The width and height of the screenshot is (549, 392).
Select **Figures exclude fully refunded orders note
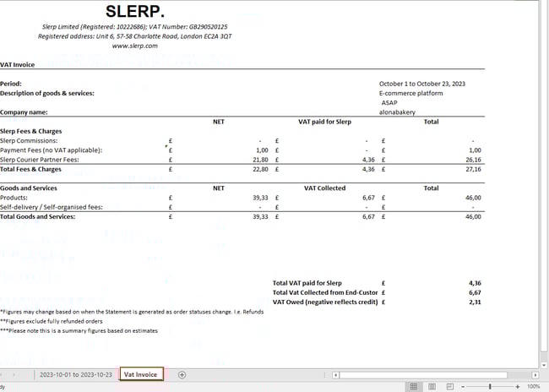[x=52, y=321]
